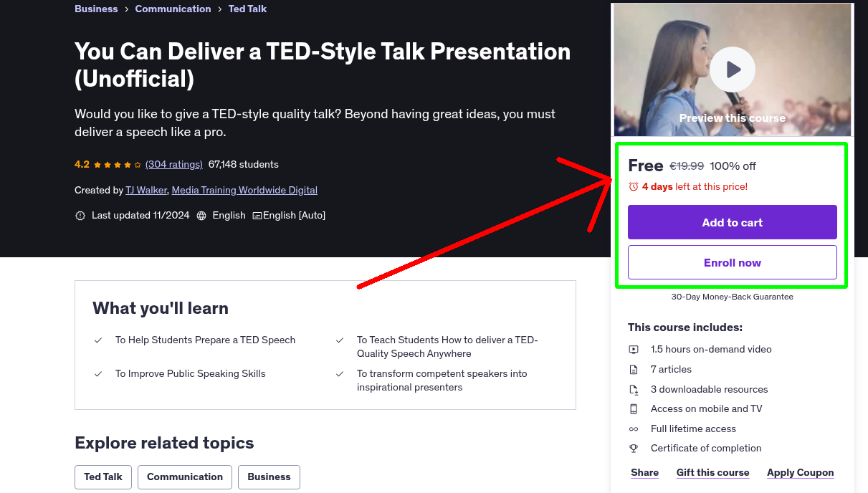Select the Ted Talk related topic tag

tap(103, 477)
